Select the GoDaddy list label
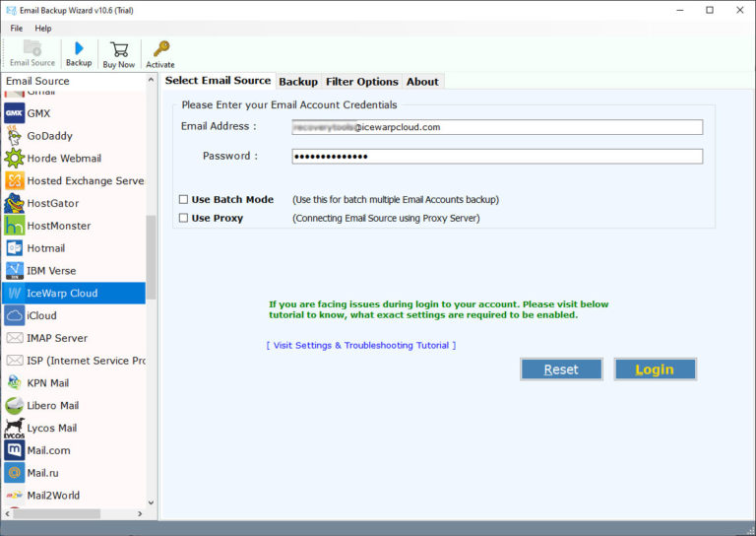756x536 pixels. click(x=49, y=136)
